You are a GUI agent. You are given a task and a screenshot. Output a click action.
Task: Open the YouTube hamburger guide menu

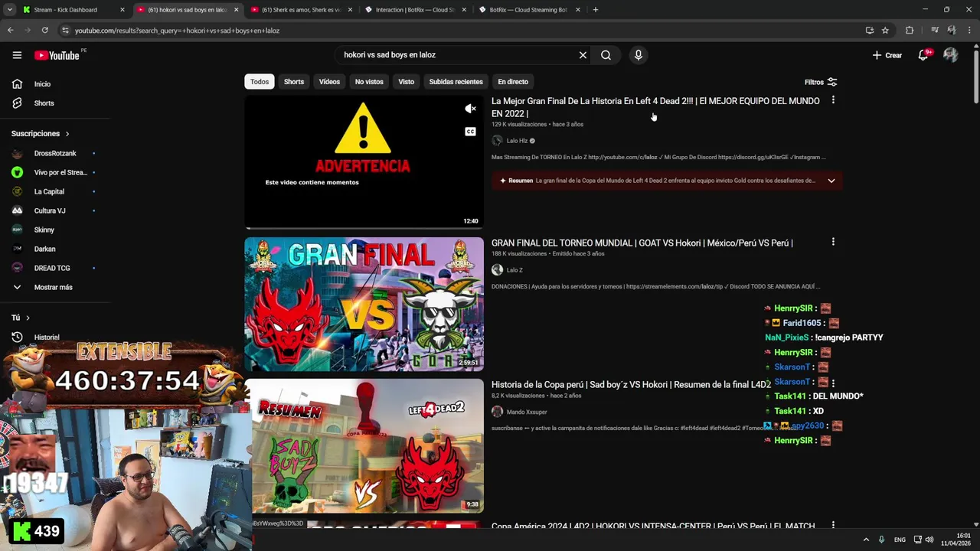tap(17, 55)
